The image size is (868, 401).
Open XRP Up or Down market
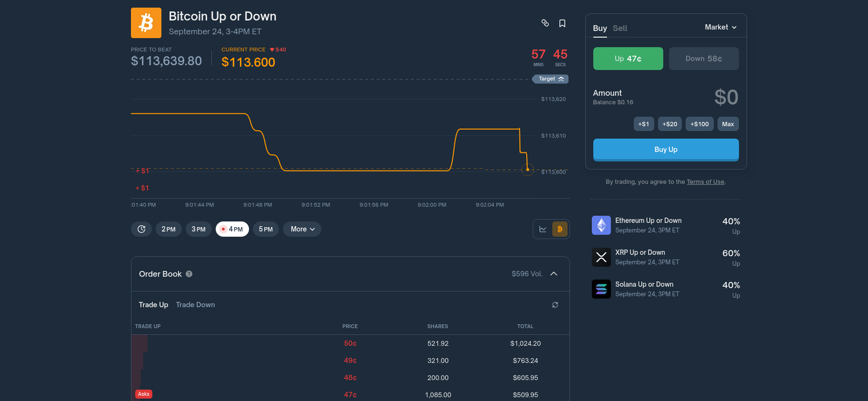coord(666,257)
